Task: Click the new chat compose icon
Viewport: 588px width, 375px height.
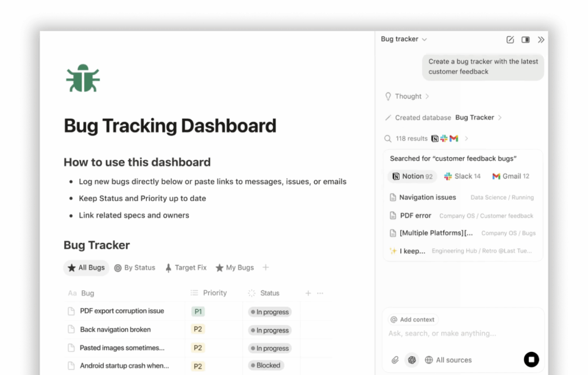Action: [x=510, y=40]
